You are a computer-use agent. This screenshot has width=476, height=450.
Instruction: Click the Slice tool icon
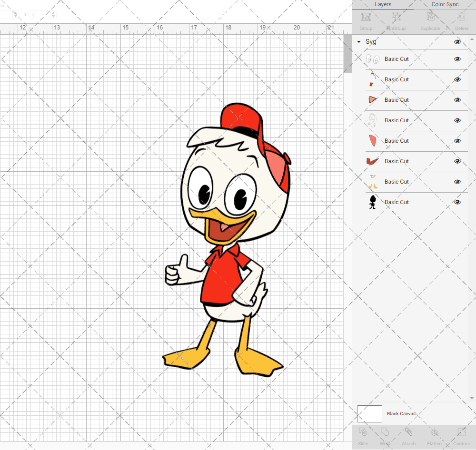(x=363, y=432)
